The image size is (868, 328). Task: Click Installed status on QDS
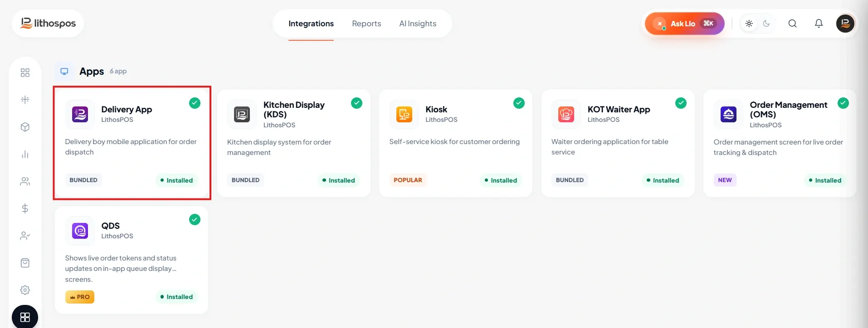(x=176, y=297)
